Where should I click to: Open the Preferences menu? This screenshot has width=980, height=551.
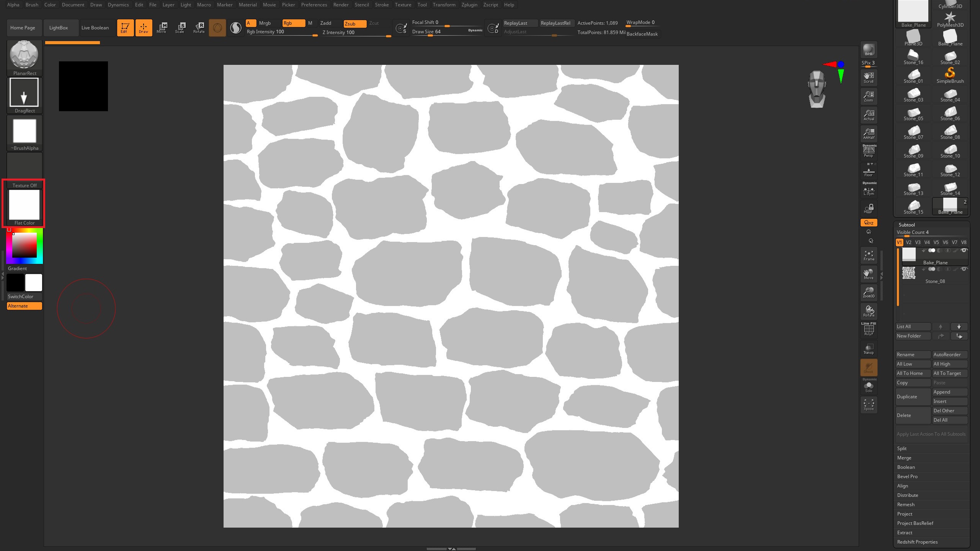click(x=314, y=5)
